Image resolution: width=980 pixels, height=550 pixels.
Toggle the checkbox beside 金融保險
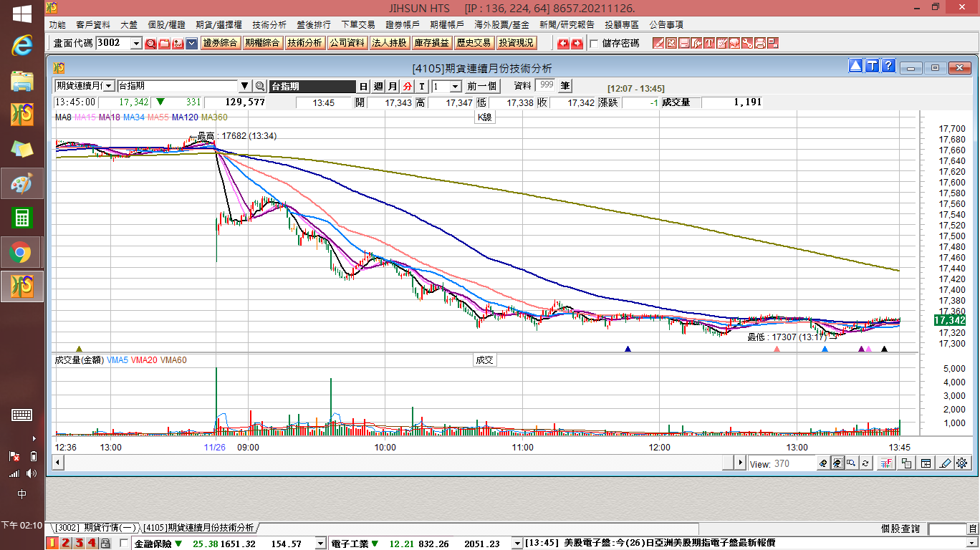125,544
